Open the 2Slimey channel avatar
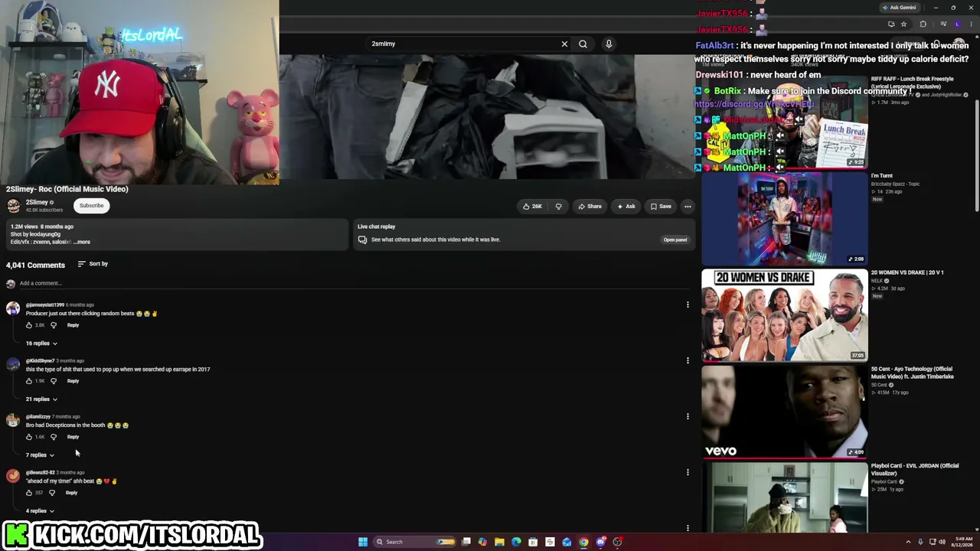 tap(13, 206)
